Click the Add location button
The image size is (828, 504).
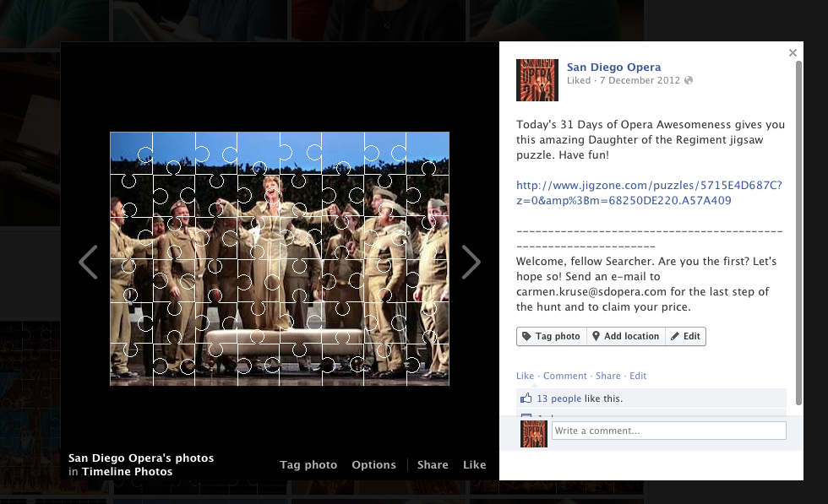coord(626,336)
